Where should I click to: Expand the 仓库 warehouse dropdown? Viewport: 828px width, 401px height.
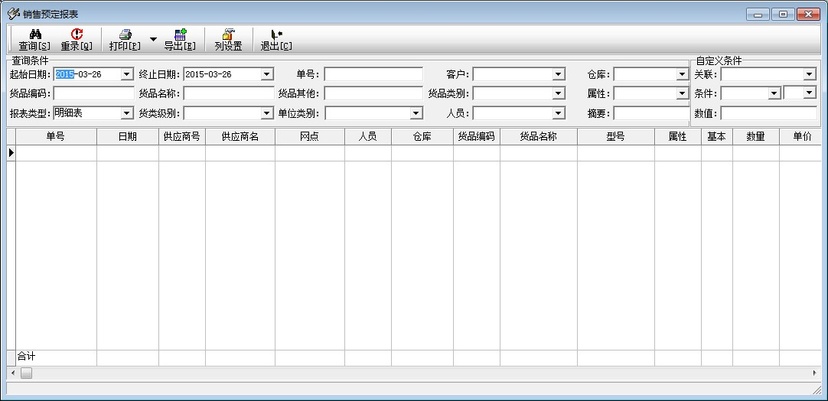(682, 74)
